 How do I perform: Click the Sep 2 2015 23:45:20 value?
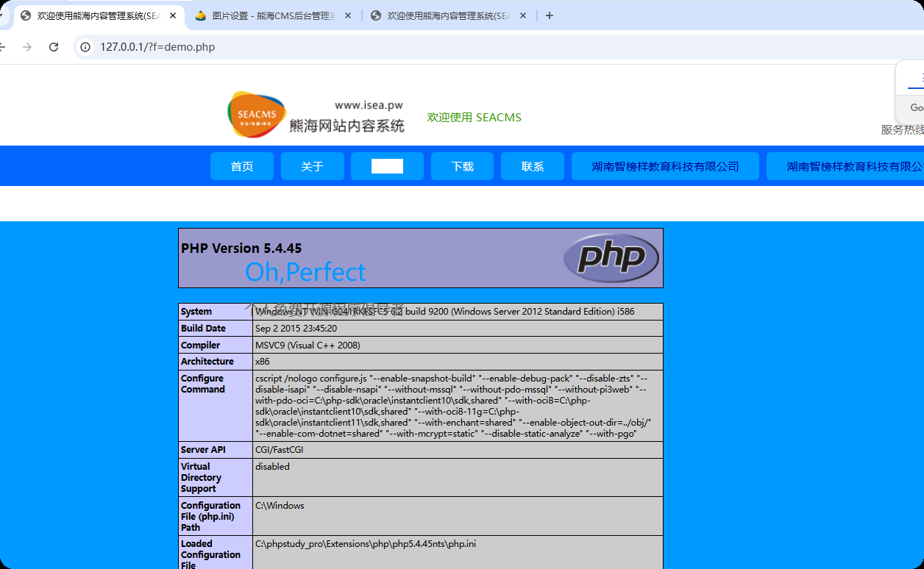[x=296, y=329]
